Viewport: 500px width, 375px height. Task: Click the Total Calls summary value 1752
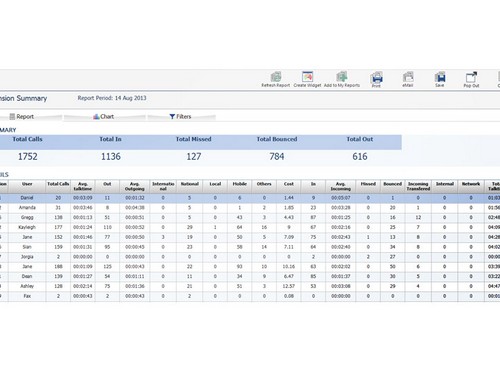pos(28,156)
